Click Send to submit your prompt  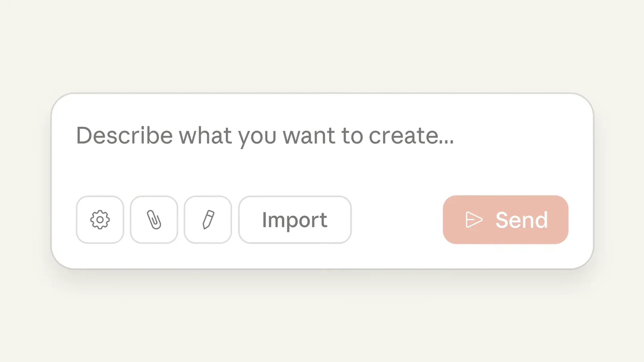[x=505, y=220]
